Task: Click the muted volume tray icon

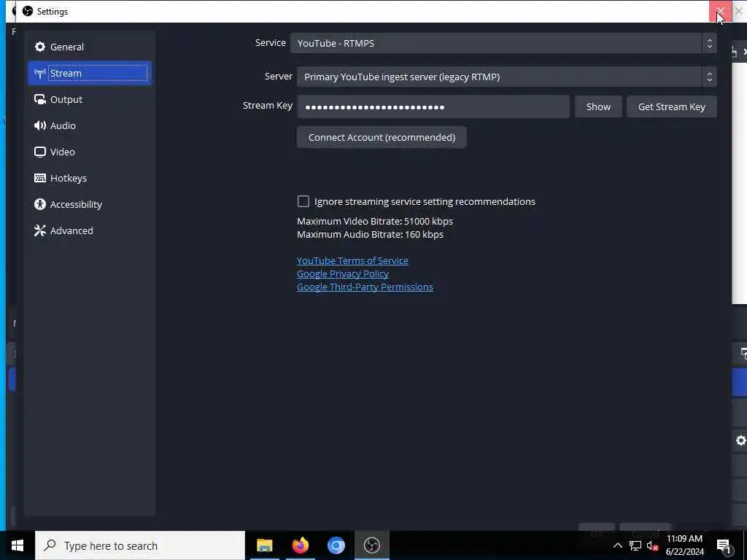Action: pos(652,545)
